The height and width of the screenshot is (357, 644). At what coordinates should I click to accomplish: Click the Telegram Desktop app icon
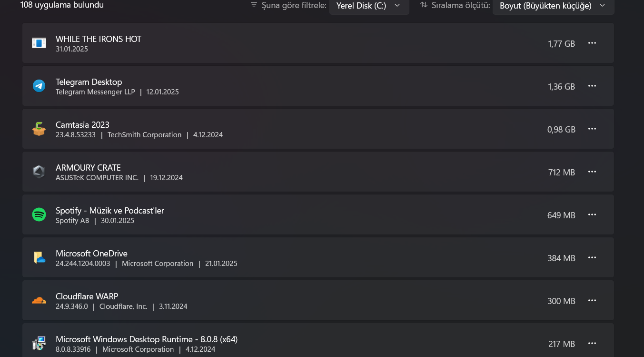[x=39, y=86]
